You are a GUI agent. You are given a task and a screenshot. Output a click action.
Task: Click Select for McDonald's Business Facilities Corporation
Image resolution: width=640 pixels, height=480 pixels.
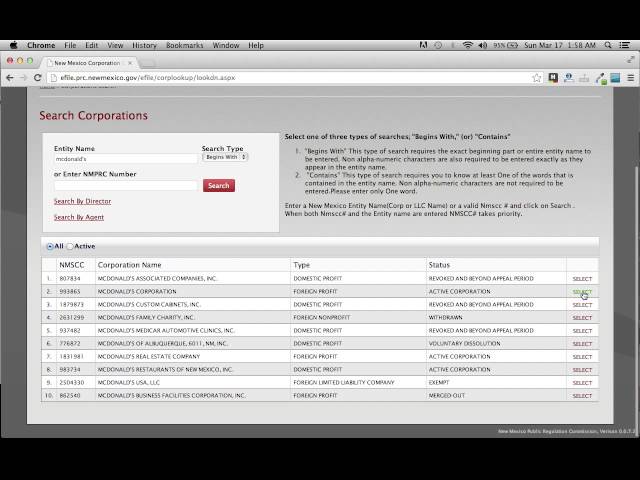click(x=582, y=396)
